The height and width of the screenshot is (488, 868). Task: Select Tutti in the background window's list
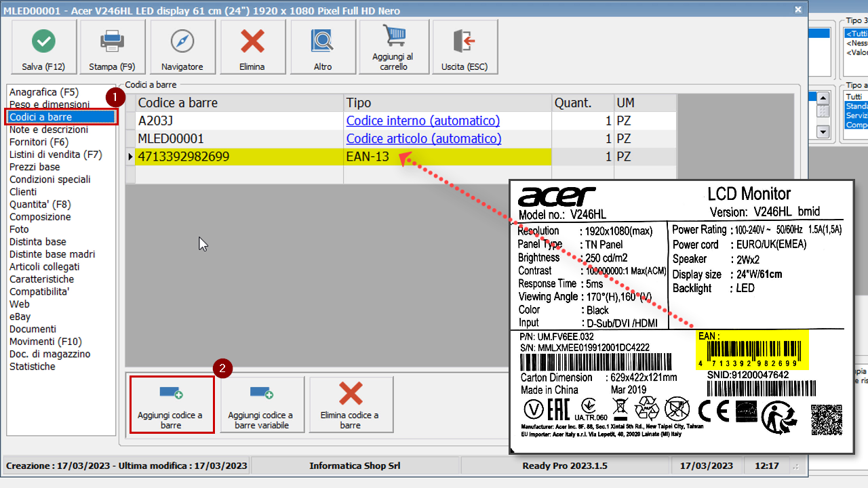pos(854,97)
